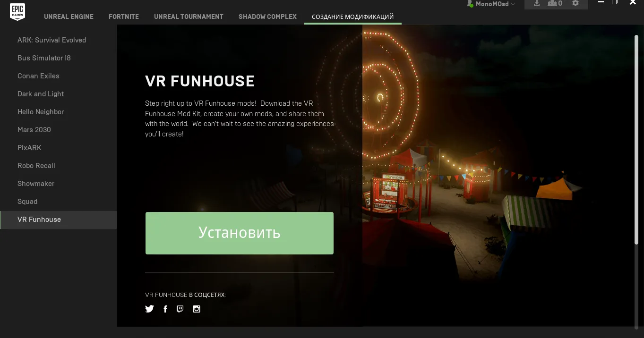Image resolution: width=644 pixels, height=338 pixels.
Task: Expand the MonoMOsd account dropdown
Action: point(491,4)
